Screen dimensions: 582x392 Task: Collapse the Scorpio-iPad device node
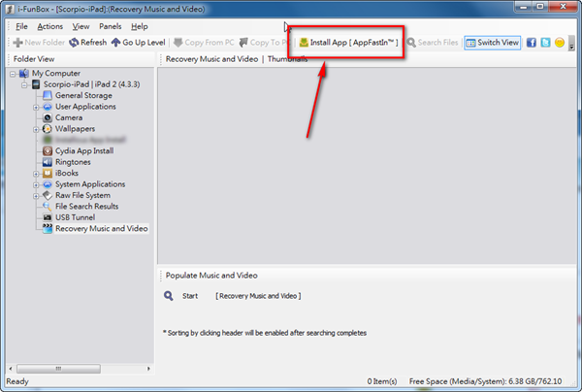(x=24, y=85)
